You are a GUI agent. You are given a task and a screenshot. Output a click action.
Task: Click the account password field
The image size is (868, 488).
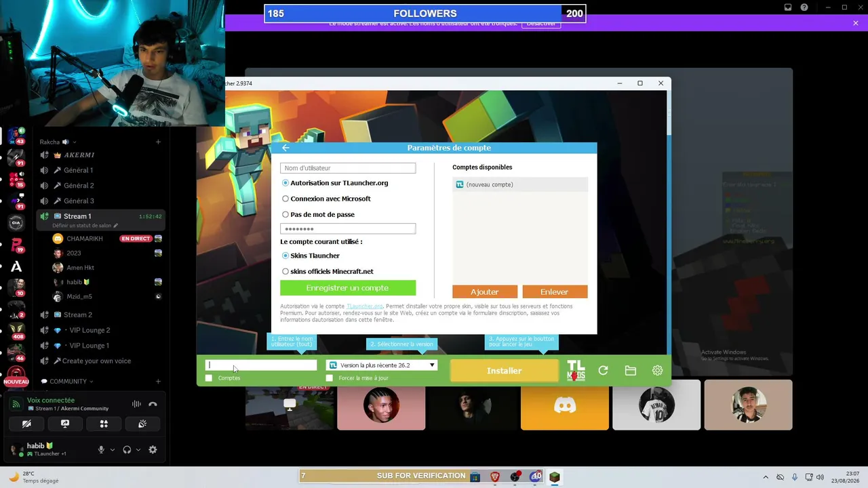[x=348, y=229]
